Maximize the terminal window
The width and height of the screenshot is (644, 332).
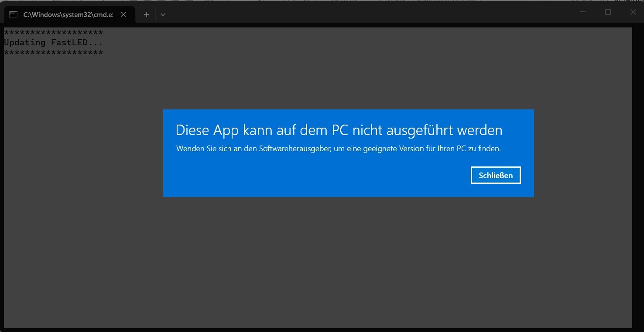pyautogui.click(x=608, y=12)
